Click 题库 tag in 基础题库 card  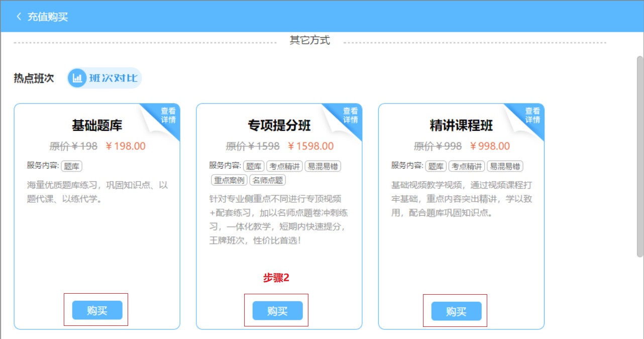(72, 166)
